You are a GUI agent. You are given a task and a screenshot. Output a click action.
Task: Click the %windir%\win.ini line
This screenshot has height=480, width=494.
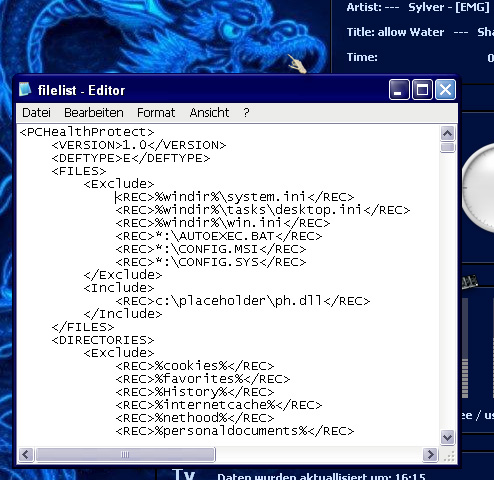coord(223,223)
